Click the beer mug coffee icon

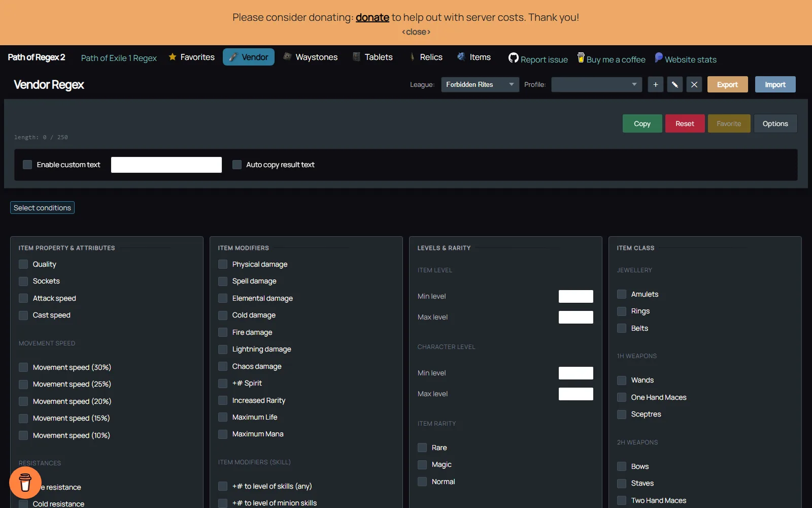[581, 57]
